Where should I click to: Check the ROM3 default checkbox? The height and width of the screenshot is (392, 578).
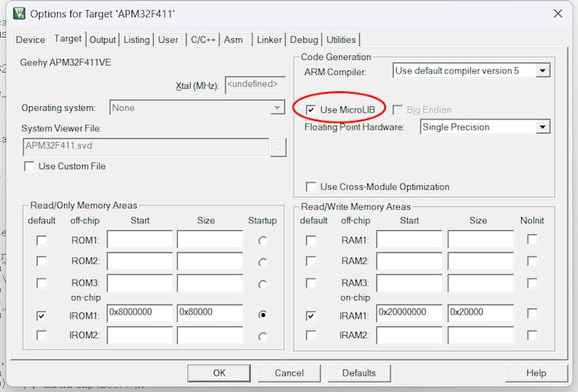[x=41, y=283]
